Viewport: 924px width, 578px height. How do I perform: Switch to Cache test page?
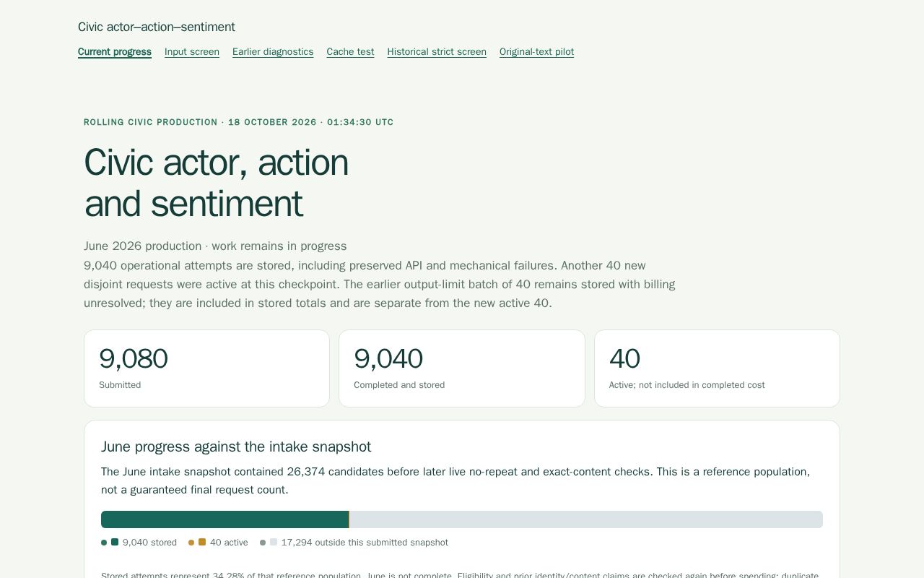(350, 52)
